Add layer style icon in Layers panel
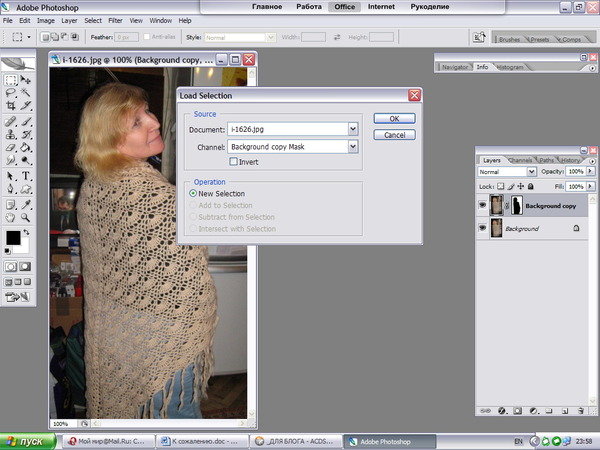This screenshot has width=600, height=450. click(x=502, y=411)
